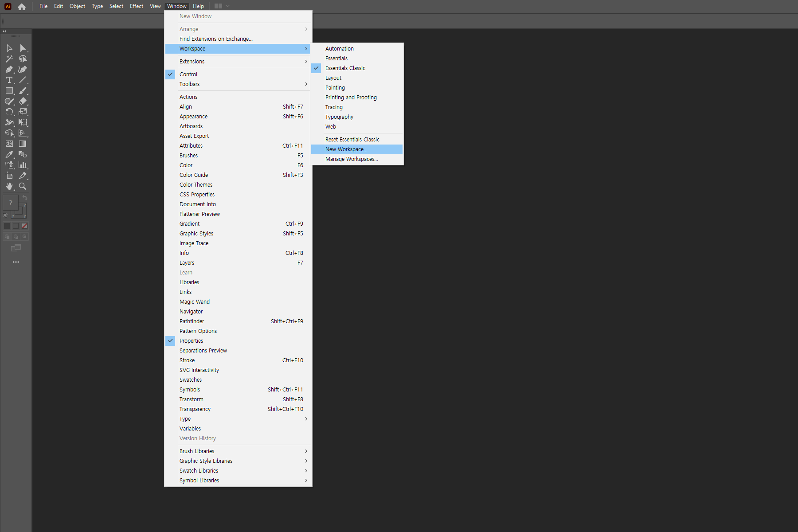The image size is (798, 532).
Task: Choose Reset Essentials Classic
Action: coord(357,140)
